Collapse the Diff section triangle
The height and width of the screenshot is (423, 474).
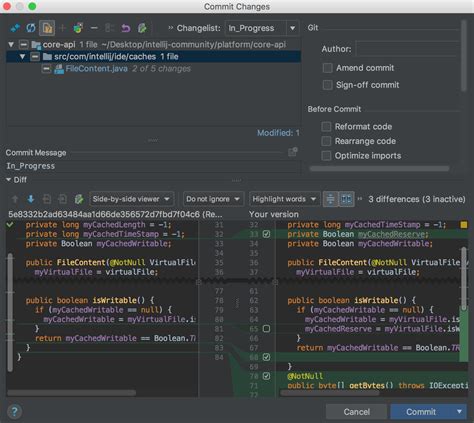(8, 180)
